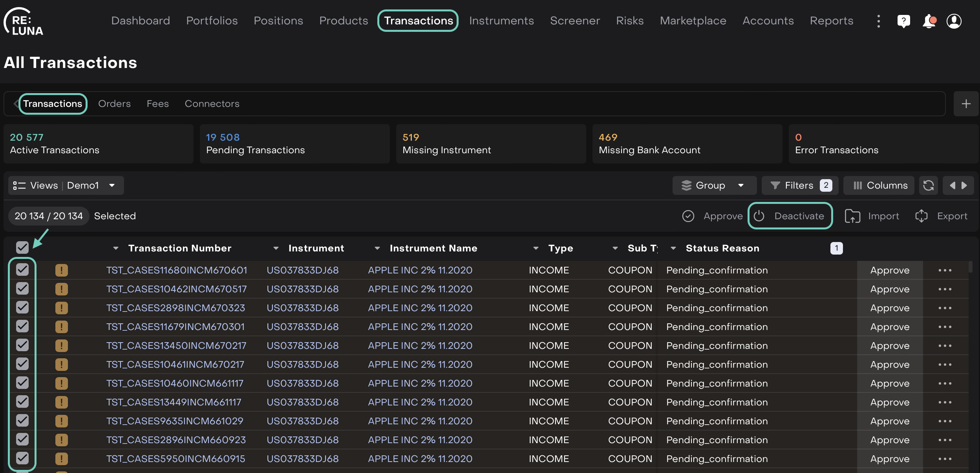Open the user profile icon

[x=954, y=21]
